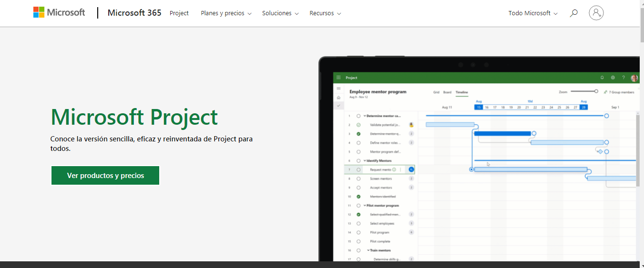The width and height of the screenshot is (644, 268).
Task: Mark Mentor program def... task complete
Action: click(x=358, y=151)
